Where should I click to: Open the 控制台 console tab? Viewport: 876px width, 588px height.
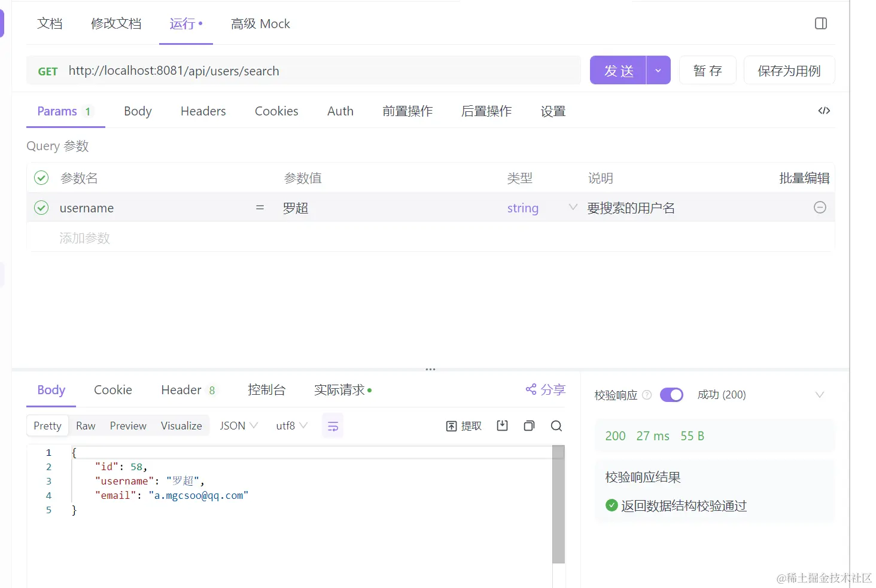coord(267,390)
